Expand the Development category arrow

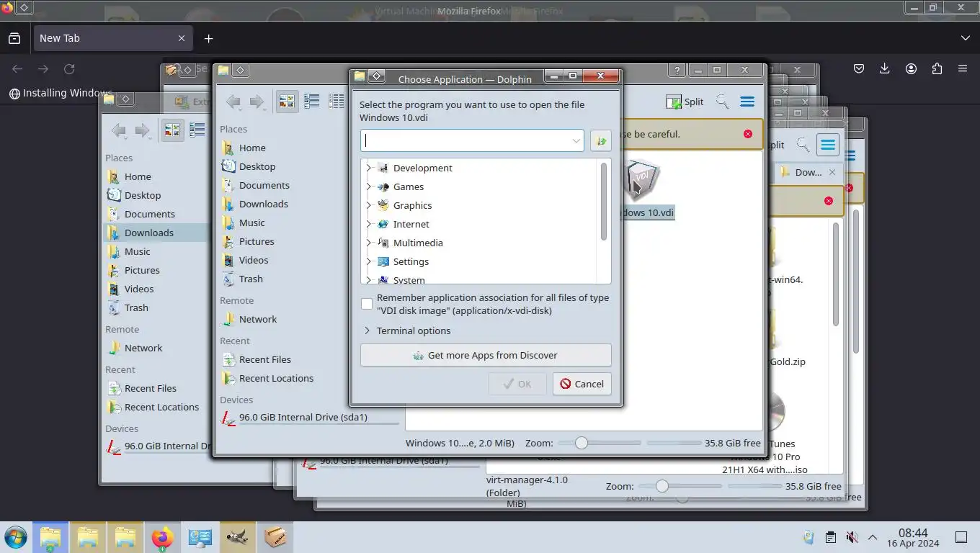[x=368, y=168]
